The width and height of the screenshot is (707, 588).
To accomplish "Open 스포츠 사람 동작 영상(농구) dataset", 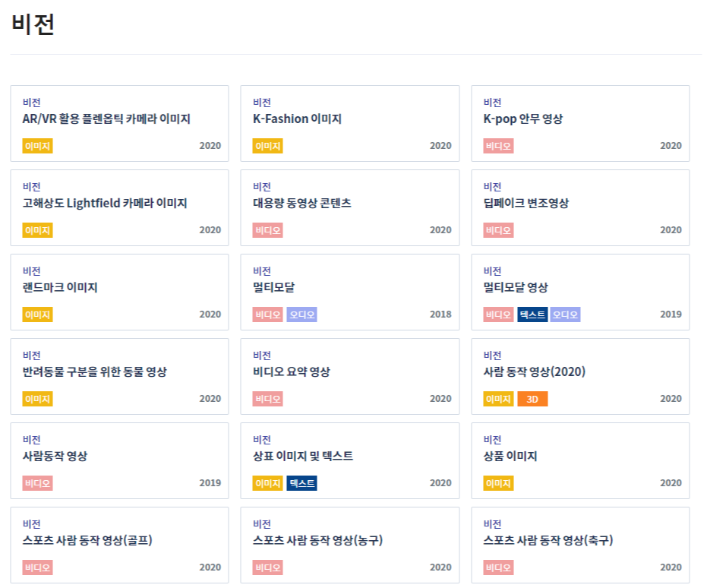I will (x=318, y=541).
